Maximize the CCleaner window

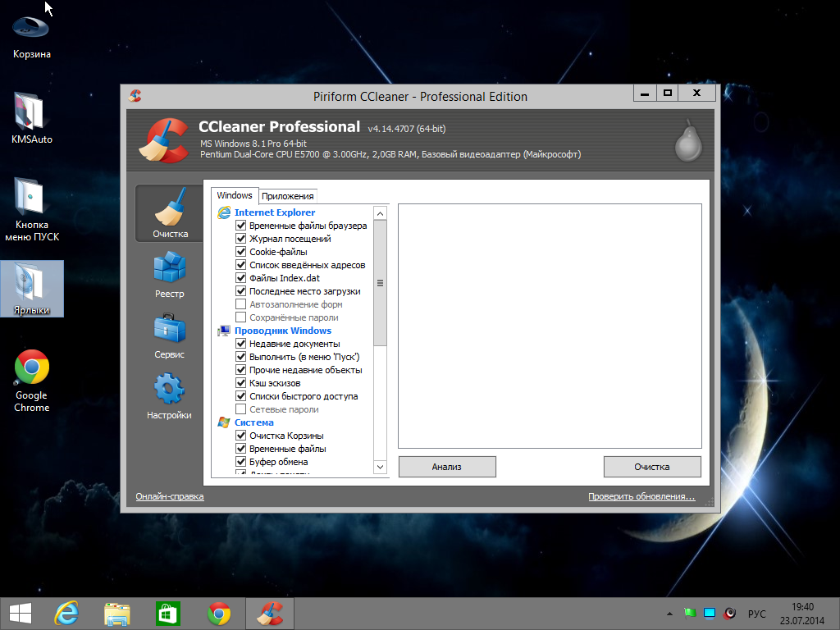(x=668, y=94)
